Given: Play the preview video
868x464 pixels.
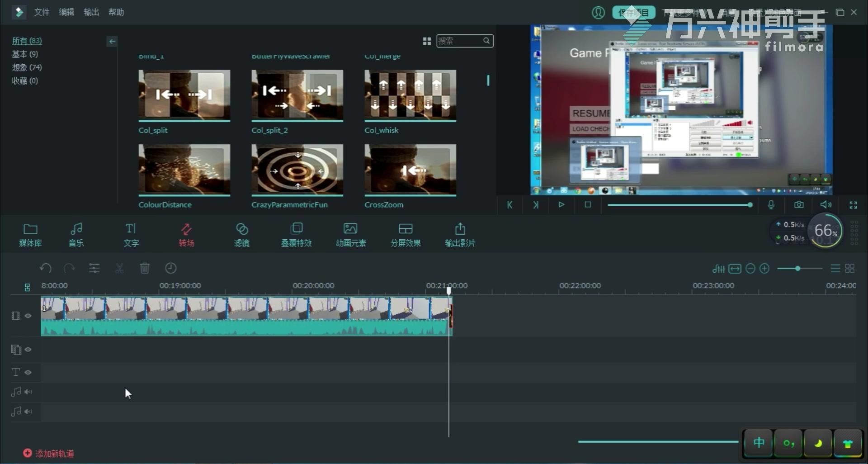Looking at the screenshot, I should [x=561, y=205].
